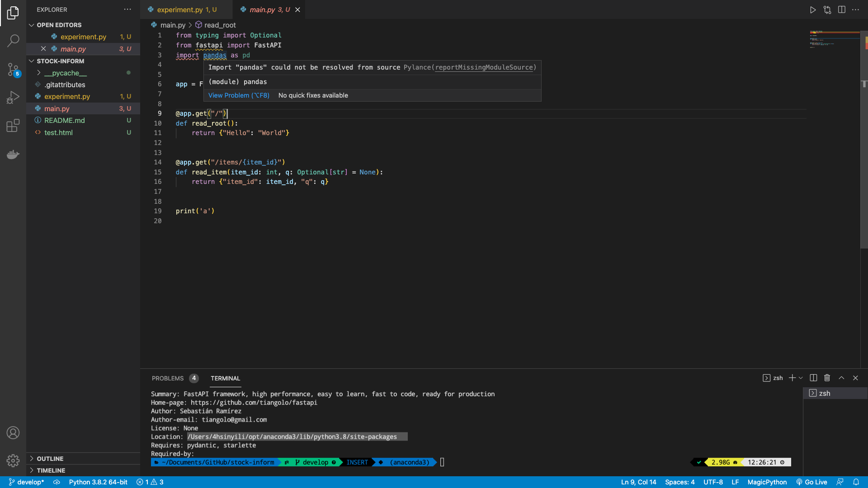This screenshot has width=868, height=488.
Task: Open notifications bell in status bar
Action: (856, 482)
